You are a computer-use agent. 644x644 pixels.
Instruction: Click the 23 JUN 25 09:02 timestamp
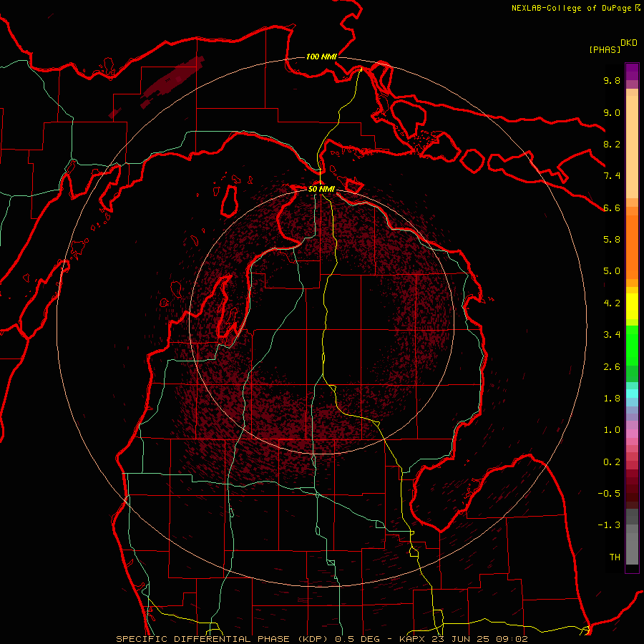pos(479,639)
